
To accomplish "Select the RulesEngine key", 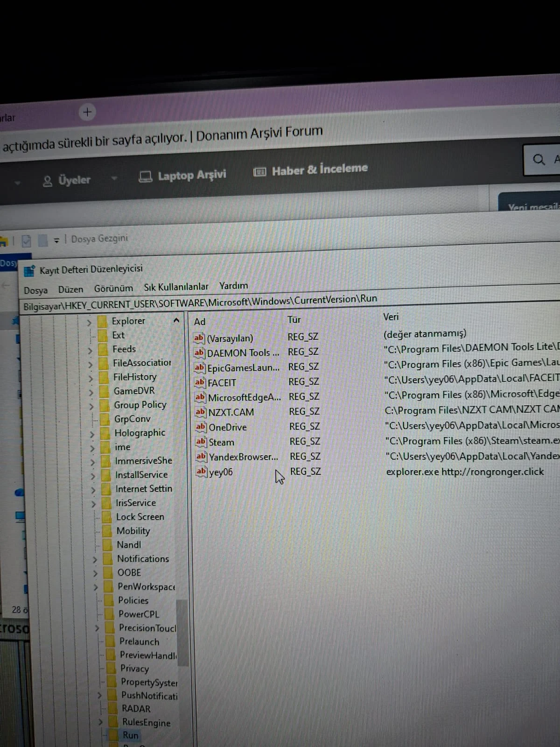I will (x=146, y=722).
